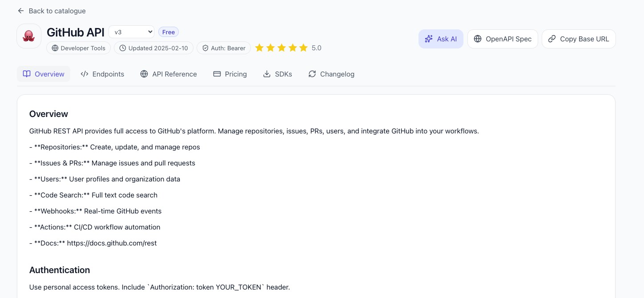Click the Ask AI sparkles icon

pos(428,39)
